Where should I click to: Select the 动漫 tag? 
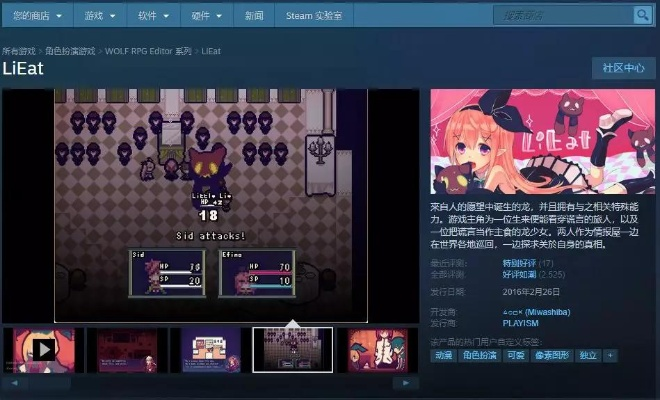click(444, 356)
